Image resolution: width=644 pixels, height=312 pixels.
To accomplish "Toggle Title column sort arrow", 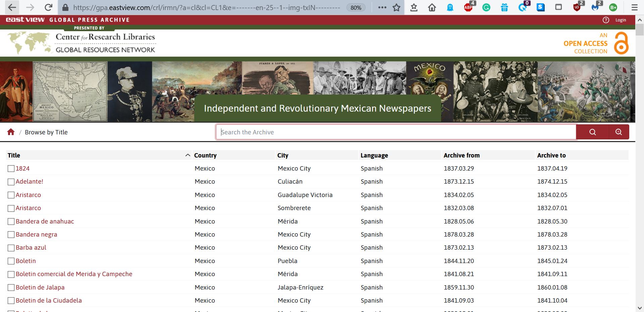I will pyautogui.click(x=187, y=155).
